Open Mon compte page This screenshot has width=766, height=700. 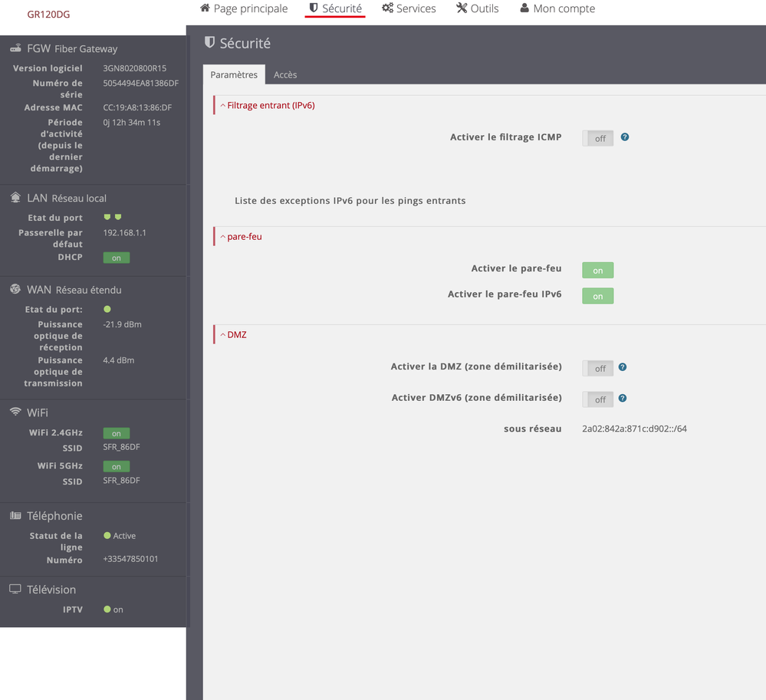point(557,9)
